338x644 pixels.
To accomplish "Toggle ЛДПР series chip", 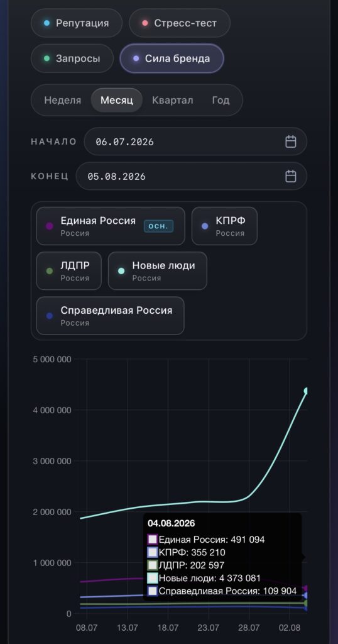I will click(x=69, y=270).
